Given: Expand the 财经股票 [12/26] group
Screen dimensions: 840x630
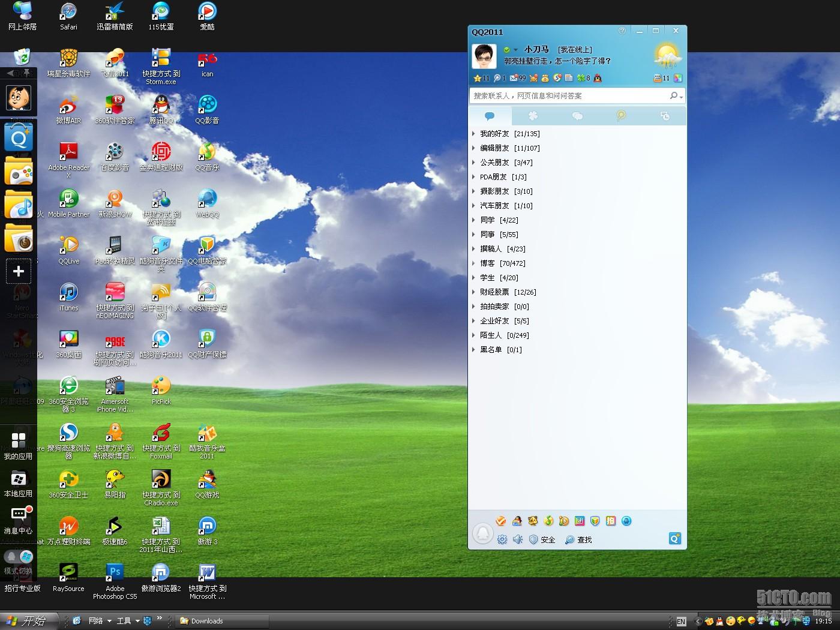Looking at the screenshot, I should pyautogui.click(x=577, y=292).
